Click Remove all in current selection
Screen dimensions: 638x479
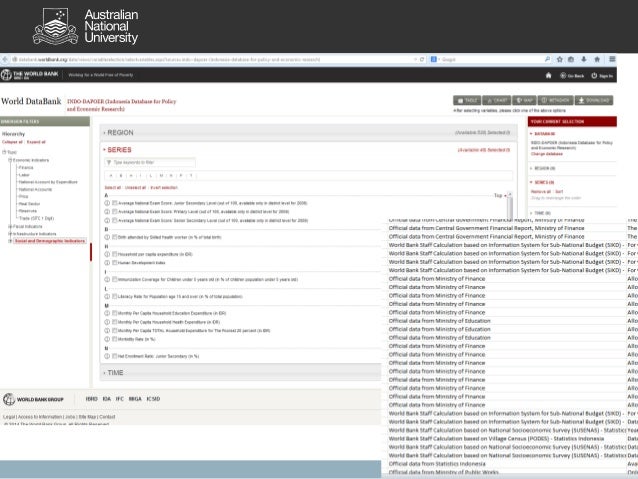(x=541, y=192)
